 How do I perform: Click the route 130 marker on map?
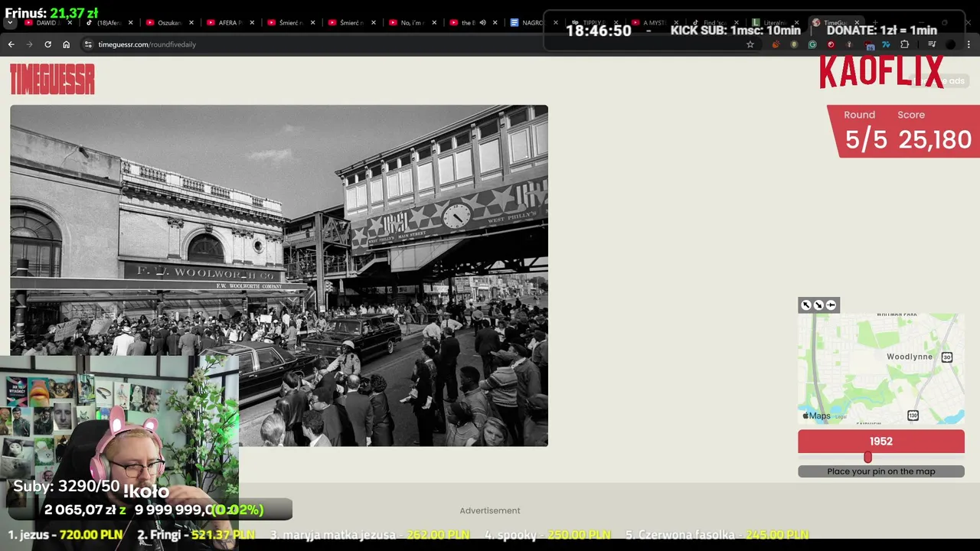[x=913, y=416]
